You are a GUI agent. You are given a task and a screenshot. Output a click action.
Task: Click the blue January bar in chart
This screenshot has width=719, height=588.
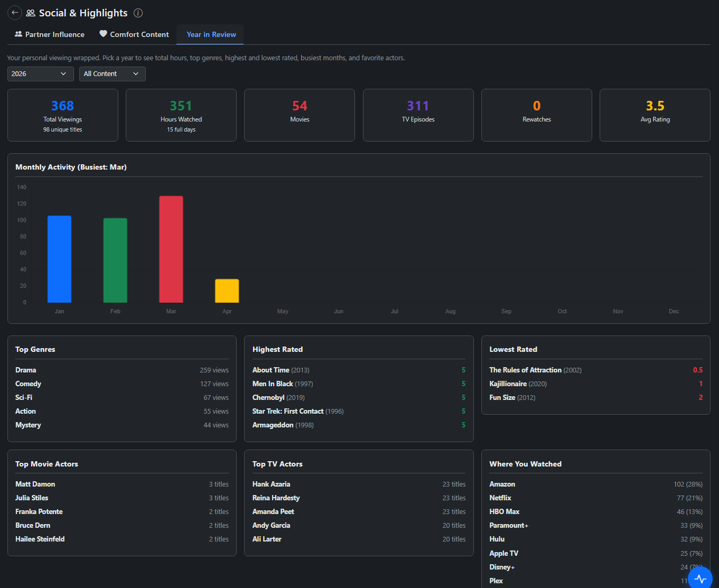(59, 259)
